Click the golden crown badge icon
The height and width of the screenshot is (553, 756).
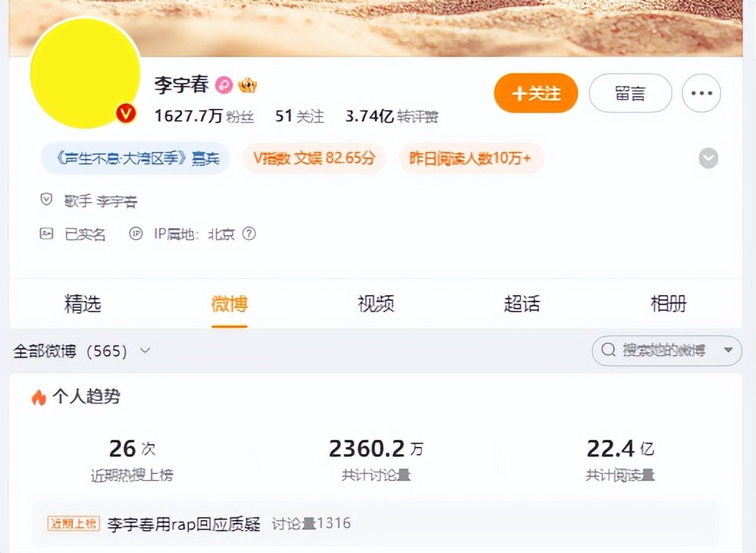pyautogui.click(x=247, y=85)
